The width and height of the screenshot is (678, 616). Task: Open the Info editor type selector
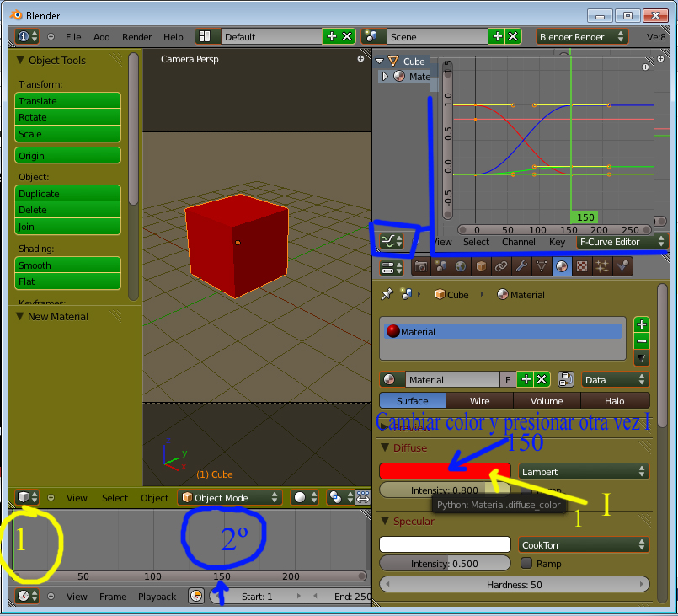27,36
